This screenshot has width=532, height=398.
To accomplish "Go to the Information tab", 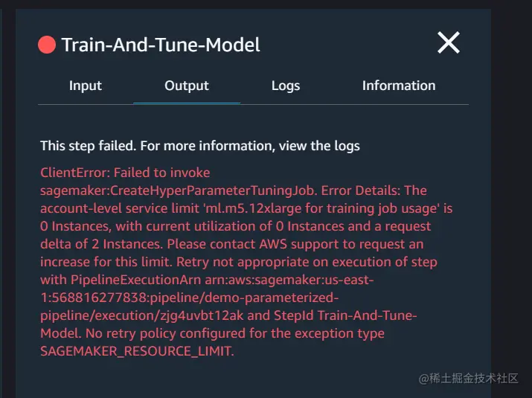I will pos(399,86).
